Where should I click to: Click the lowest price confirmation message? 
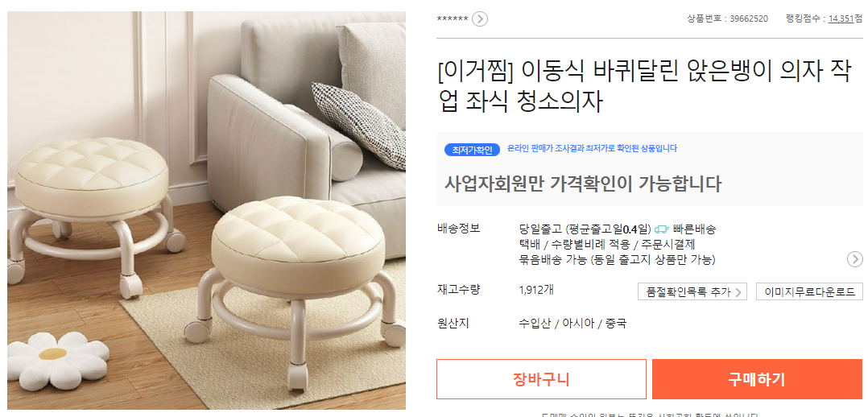593,148
